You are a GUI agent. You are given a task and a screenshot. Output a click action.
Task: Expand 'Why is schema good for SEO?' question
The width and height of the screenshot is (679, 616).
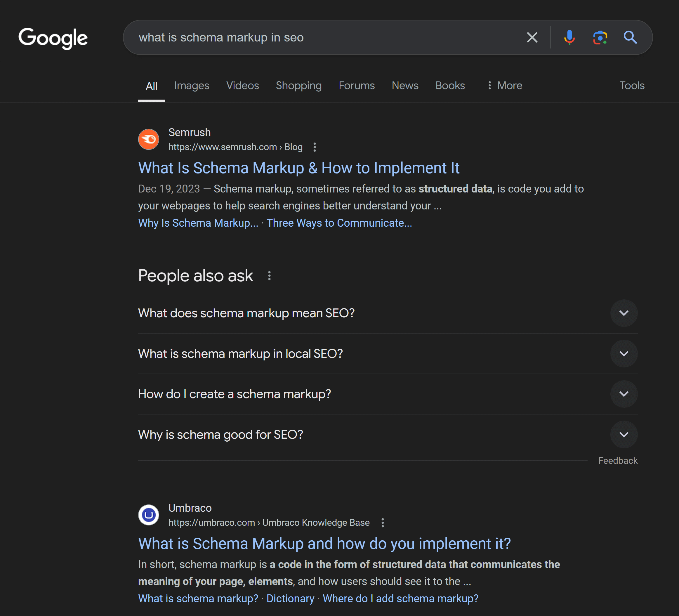[624, 434]
